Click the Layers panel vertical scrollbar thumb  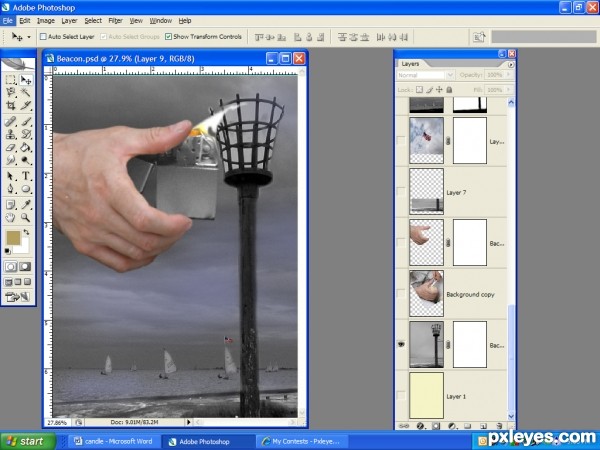(511, 358)
